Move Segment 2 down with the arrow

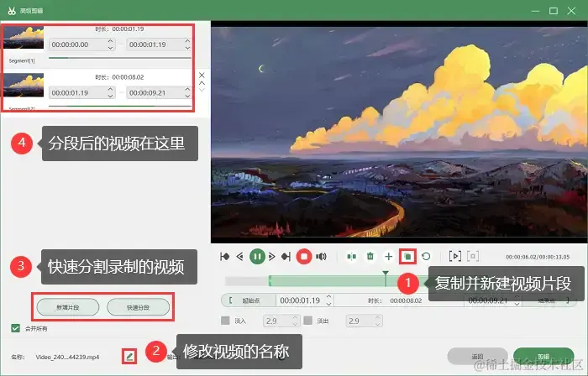tap(202, 90)
